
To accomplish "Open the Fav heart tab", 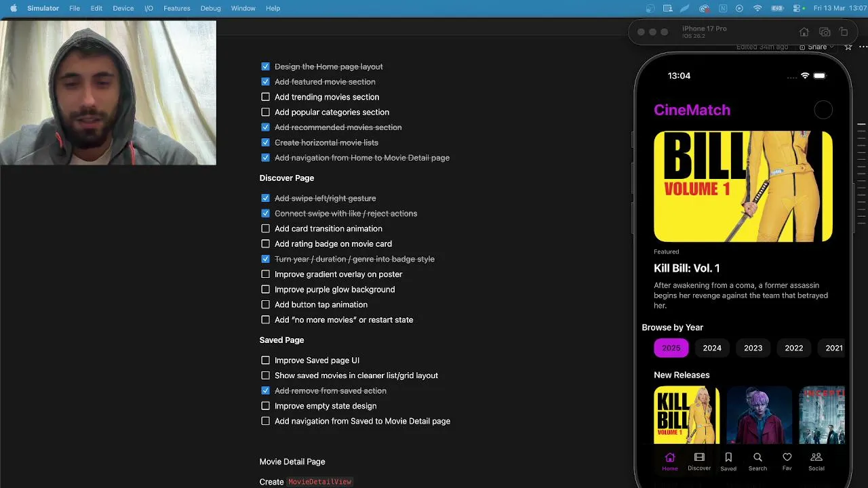I will pyautogui.click(x=787, y=461).
